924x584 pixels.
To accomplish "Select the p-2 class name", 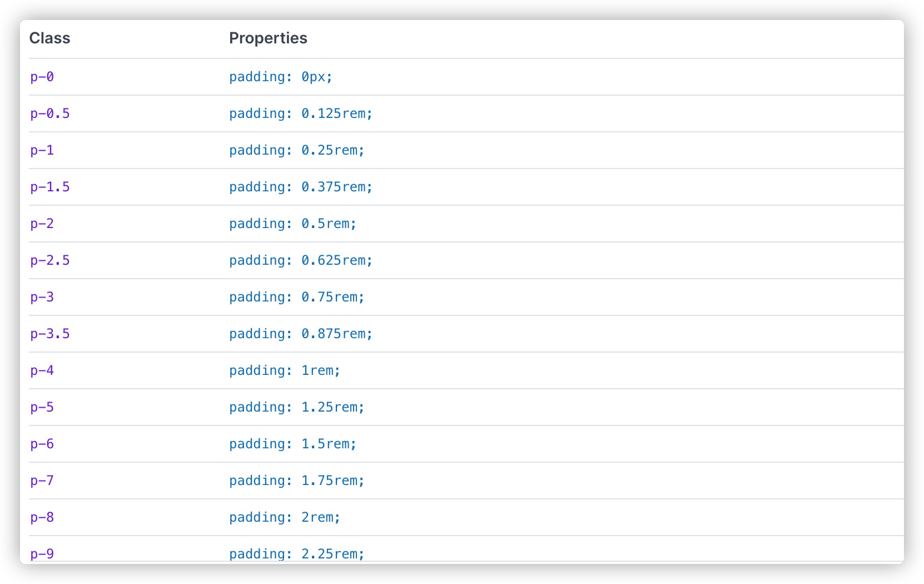I will [x=42, y=224].
